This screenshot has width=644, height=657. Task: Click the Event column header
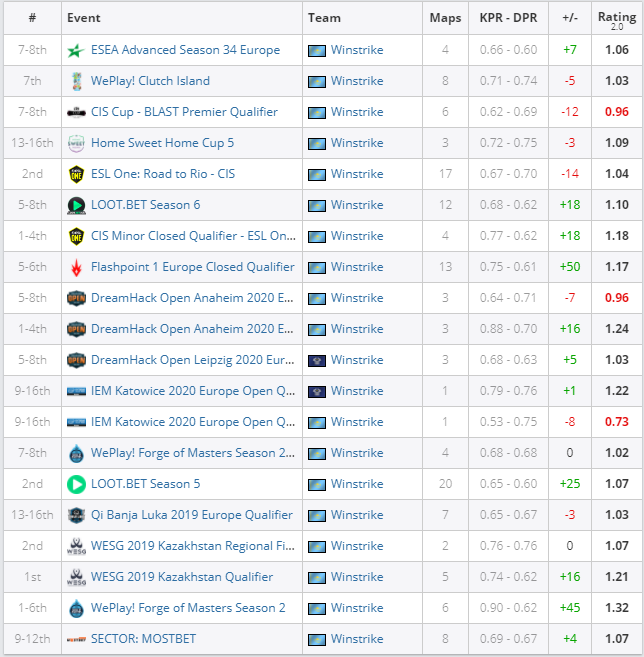[x=83, y=18]
